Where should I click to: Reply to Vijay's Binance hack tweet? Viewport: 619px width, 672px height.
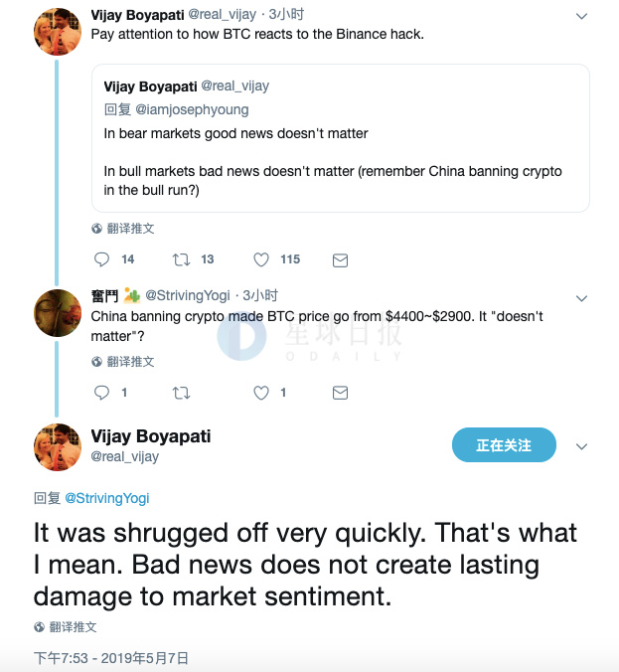pyautogui.click(x=100, y=259)
